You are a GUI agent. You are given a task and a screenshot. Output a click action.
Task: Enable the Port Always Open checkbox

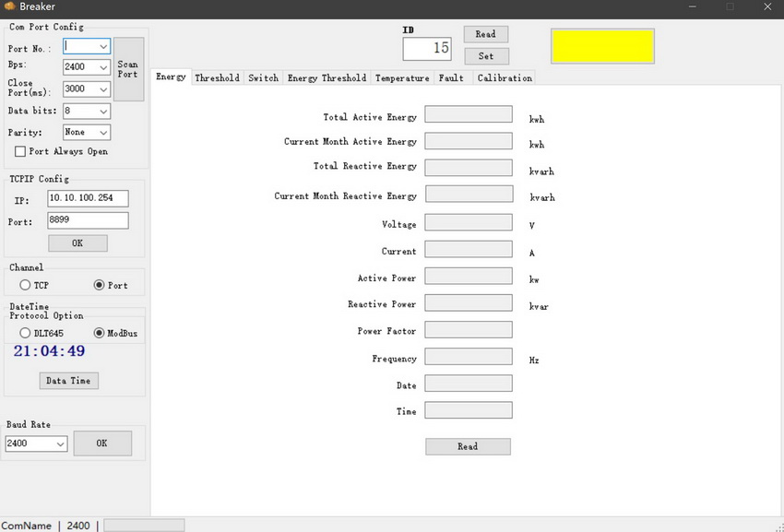point(20,151)
